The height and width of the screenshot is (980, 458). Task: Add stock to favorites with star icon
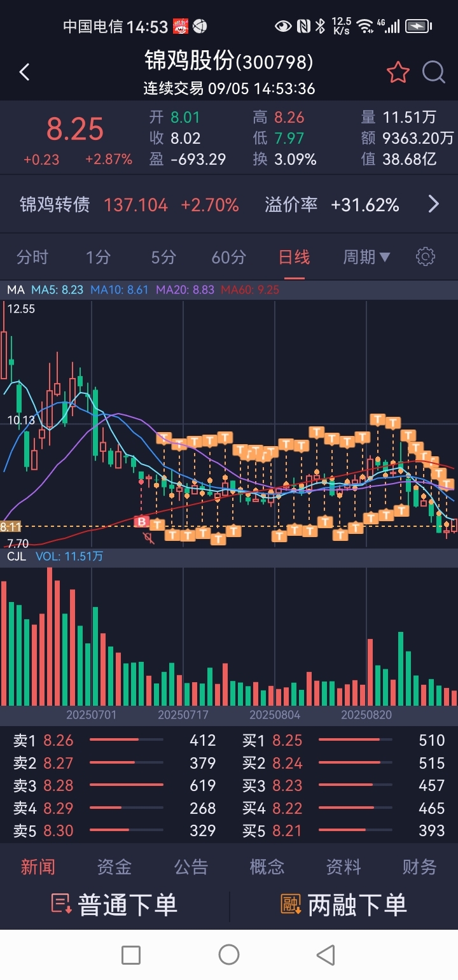point(398,73)
